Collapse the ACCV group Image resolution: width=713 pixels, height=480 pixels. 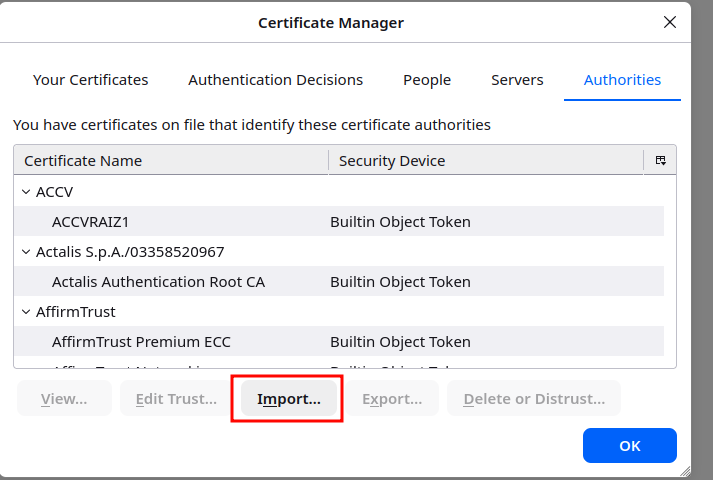26,191
